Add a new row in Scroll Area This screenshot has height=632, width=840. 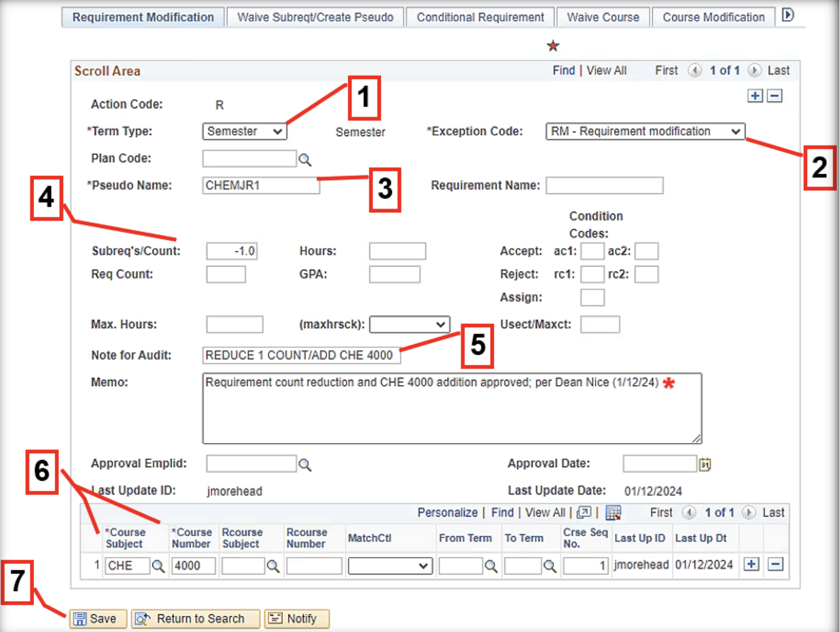[x=755, y=96]
